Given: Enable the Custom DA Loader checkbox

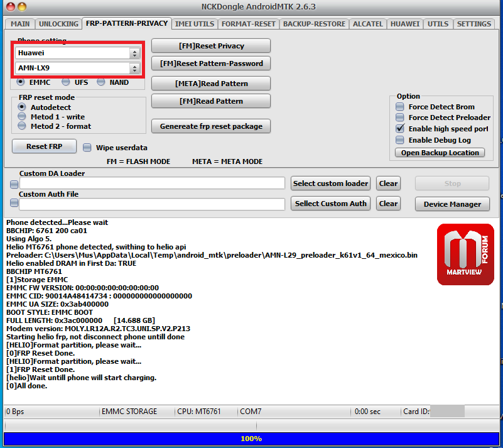Looking at the screenshot, I should [14, 184].
